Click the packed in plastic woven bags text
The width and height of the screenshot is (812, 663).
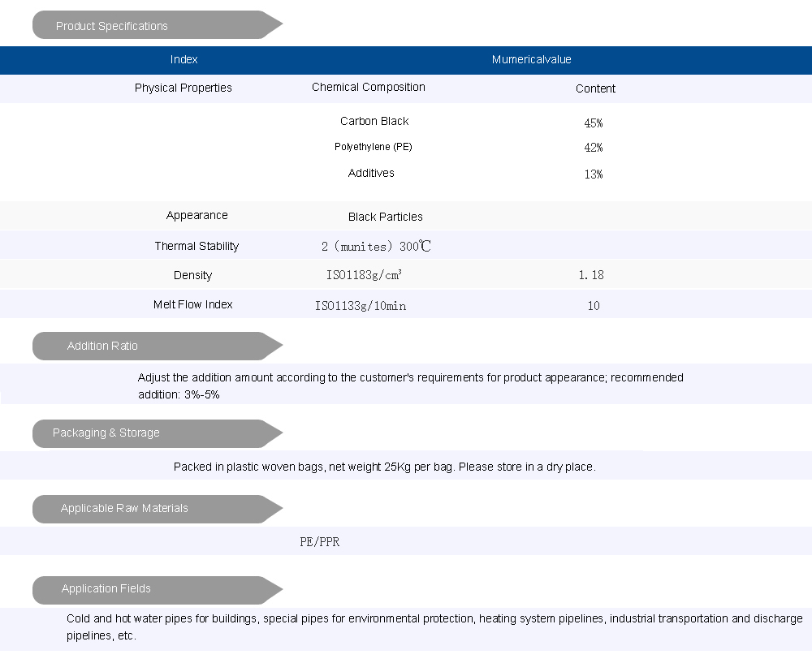(x=385, y=467)
